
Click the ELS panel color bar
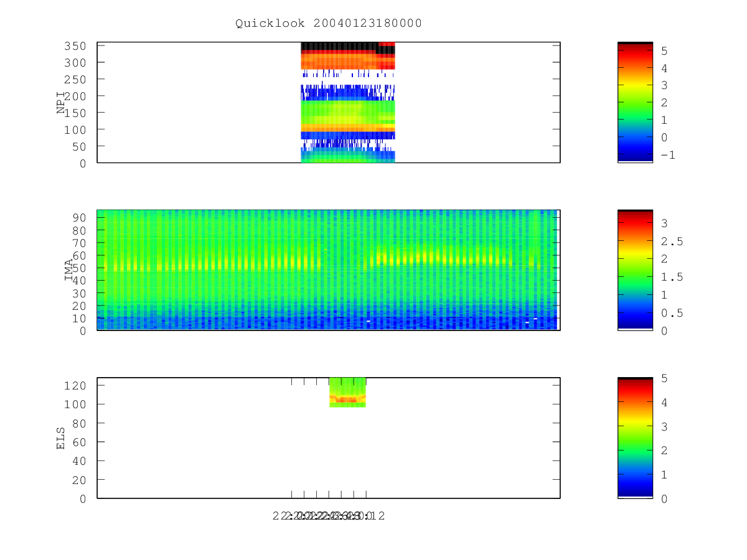pos(635,437)
